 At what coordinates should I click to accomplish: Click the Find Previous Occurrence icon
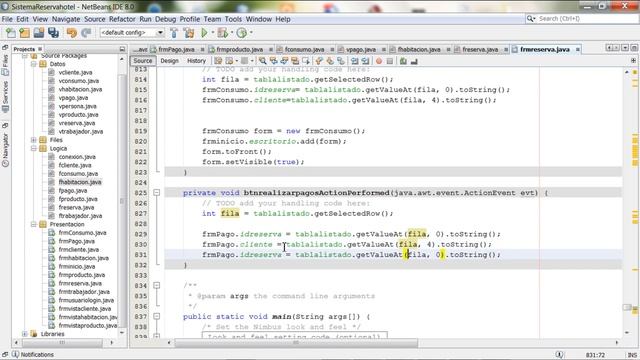click(x=273, y=61)
